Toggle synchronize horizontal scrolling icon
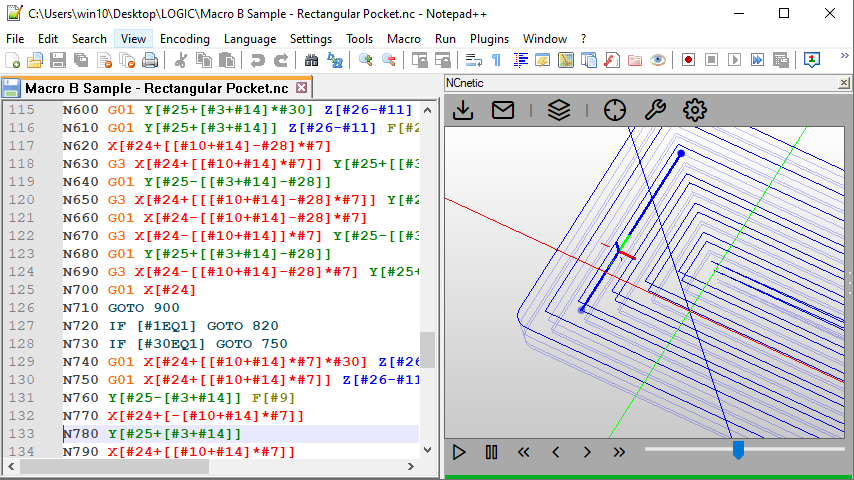 click(x=442, y=60)
